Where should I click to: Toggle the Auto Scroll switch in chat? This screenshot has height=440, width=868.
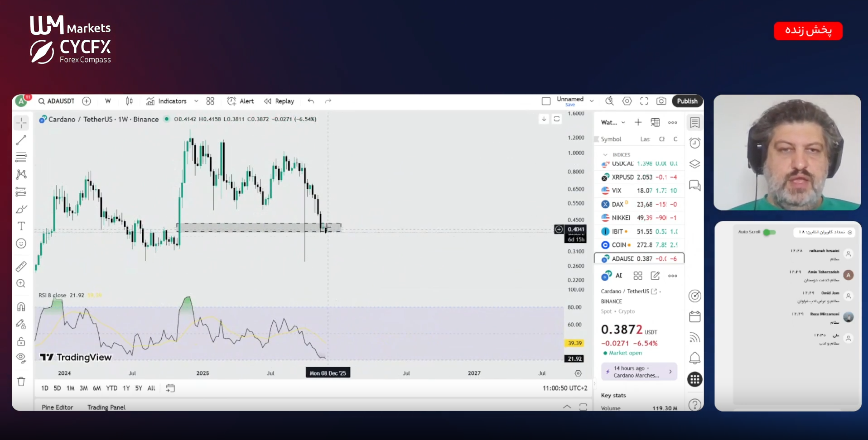click(769, 232)
